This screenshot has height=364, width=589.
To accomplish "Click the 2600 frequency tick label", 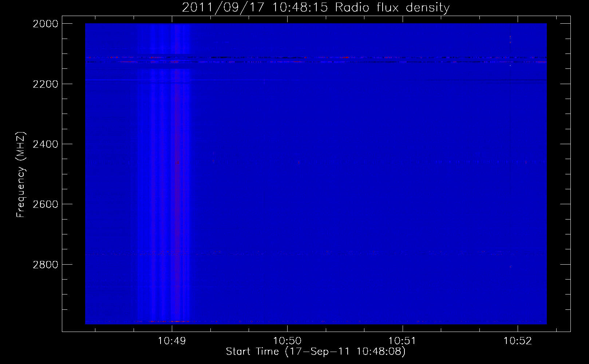I will pyautogui.click(x=46, y=204).
